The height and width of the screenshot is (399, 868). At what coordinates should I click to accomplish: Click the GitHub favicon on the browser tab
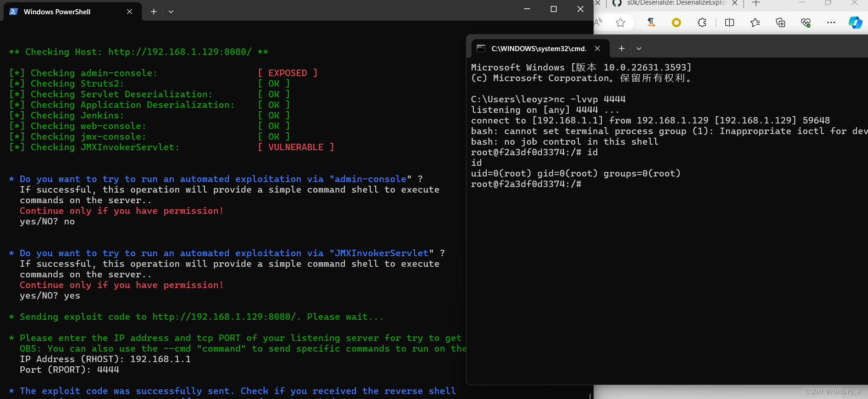click(x=617, y=3)
